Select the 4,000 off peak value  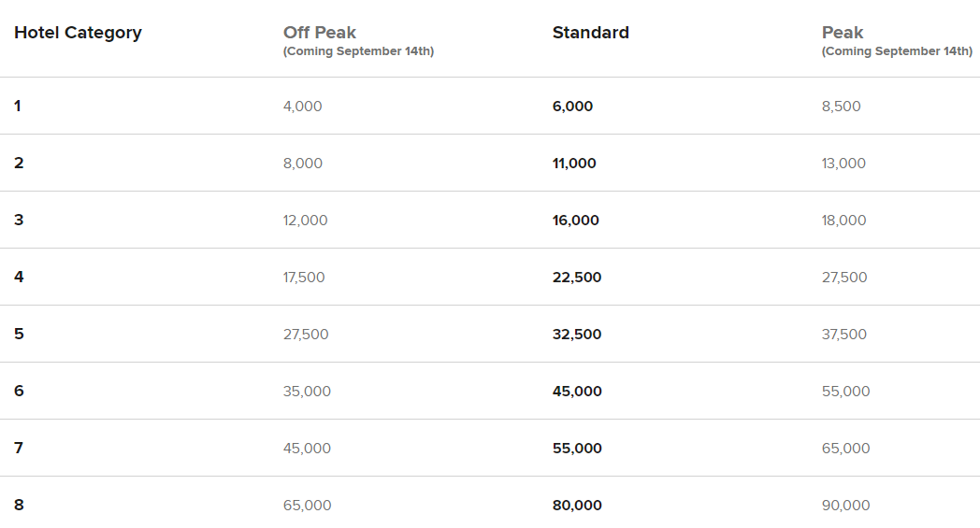point(302,107)
